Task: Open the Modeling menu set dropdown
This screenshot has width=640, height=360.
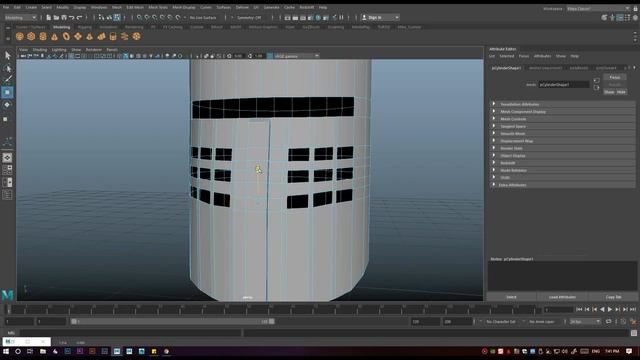Action: [x=20, y=18]
